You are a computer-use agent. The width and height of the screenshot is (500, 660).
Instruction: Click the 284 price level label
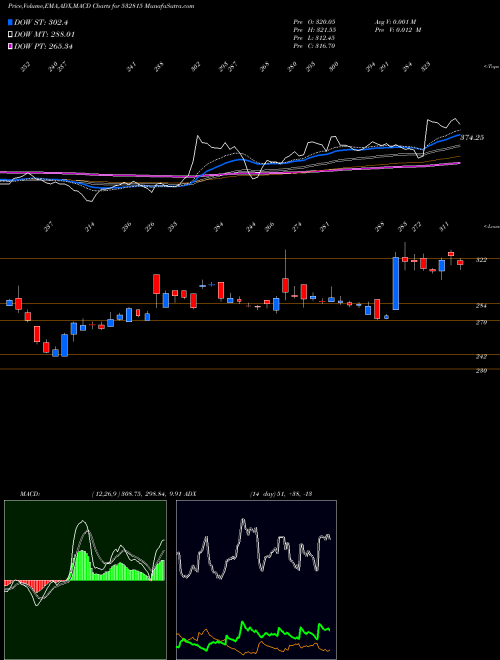tap(481, 306)
